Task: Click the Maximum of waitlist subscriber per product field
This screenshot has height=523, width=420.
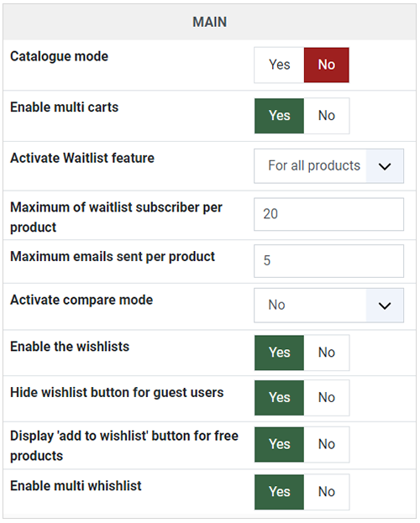Action: pos(328,214)
